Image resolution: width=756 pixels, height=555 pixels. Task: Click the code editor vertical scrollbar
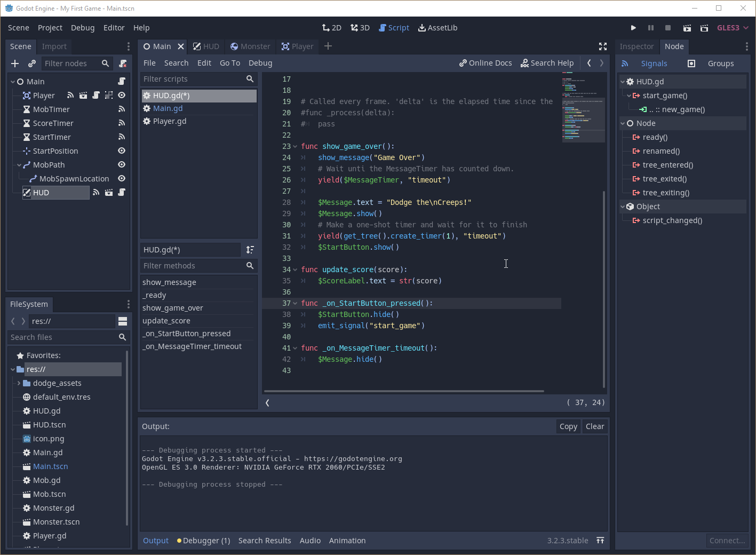(603, 289)
